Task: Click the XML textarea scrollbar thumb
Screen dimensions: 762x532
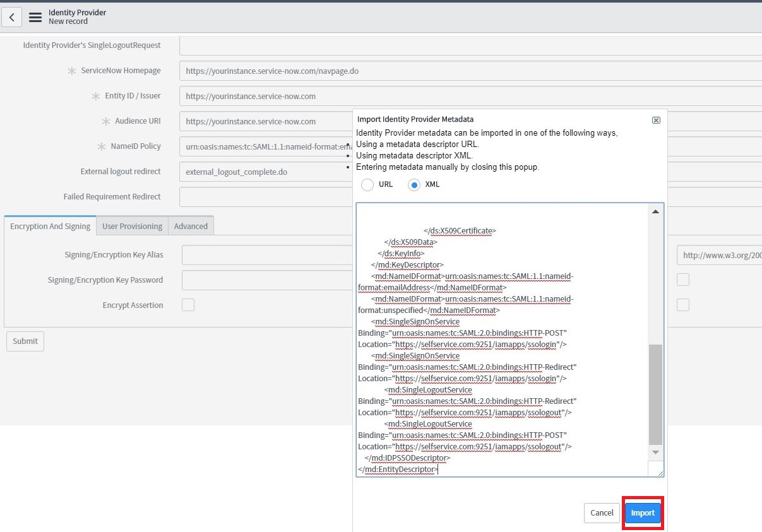Action: pos(655,394)
